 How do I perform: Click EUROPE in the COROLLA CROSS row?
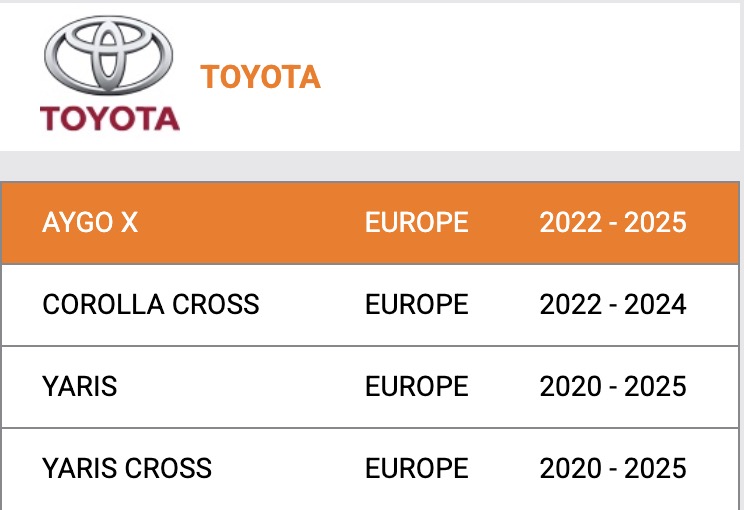pos(416,304)
